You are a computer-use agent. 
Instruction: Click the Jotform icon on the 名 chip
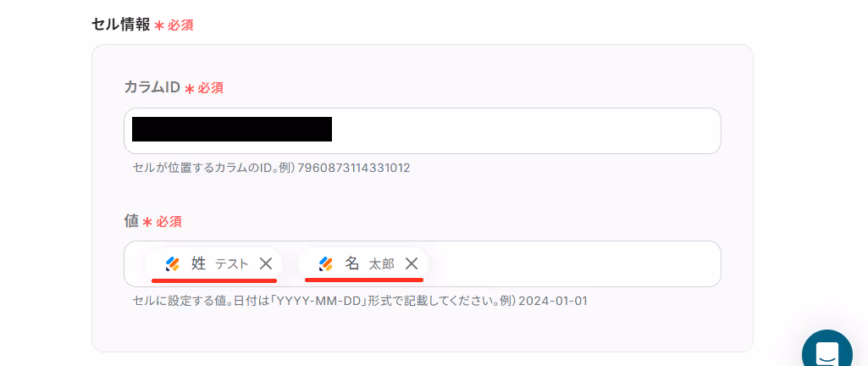tap(326, 264)
